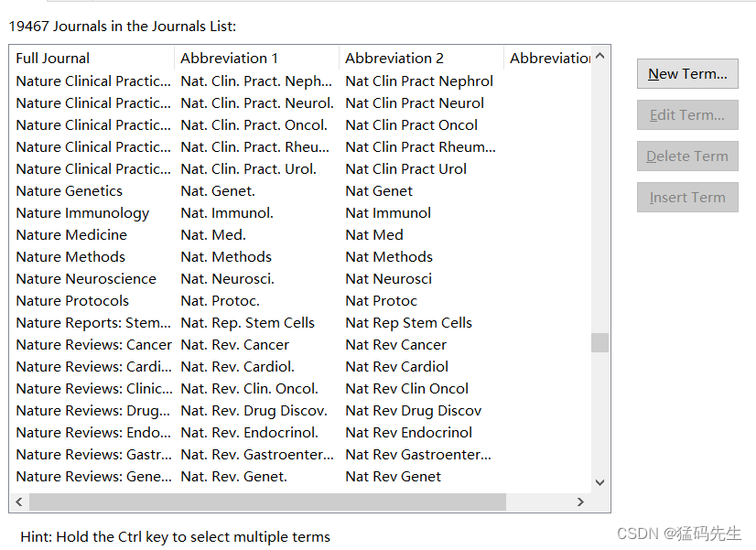The width and height of the screenshot is (756, 550).
Task: Click abbreviation Nat. Rev. Clin. Oncol.
Action: tap(249, 389)
